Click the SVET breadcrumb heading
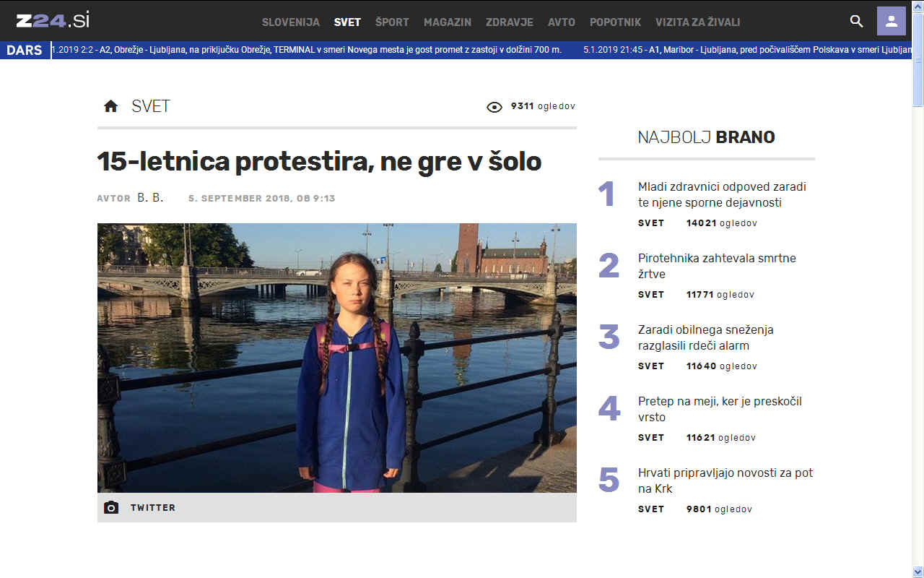 coord(151,106)
